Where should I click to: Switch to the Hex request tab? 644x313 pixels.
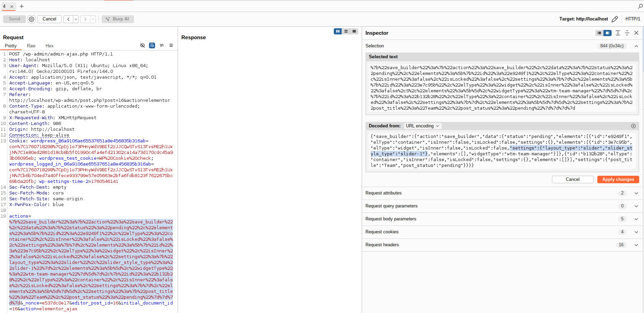click(x=49, y=46)
